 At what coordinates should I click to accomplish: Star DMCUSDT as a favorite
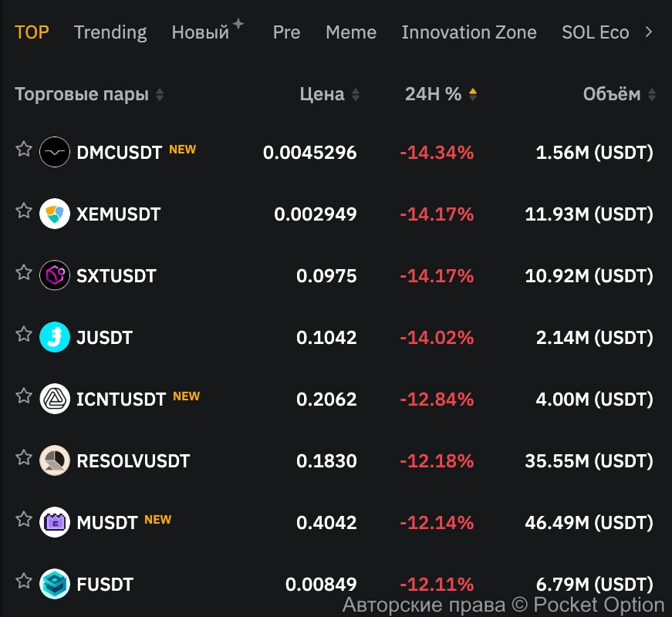point(24,149)
